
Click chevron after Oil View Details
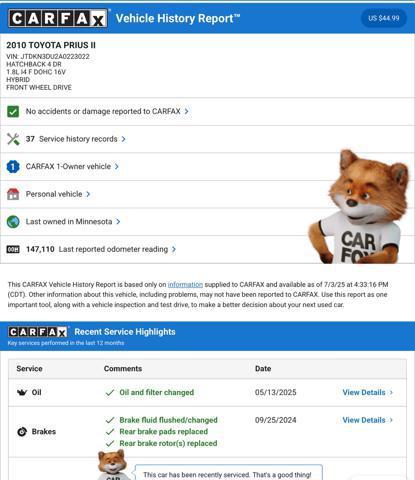391,392
